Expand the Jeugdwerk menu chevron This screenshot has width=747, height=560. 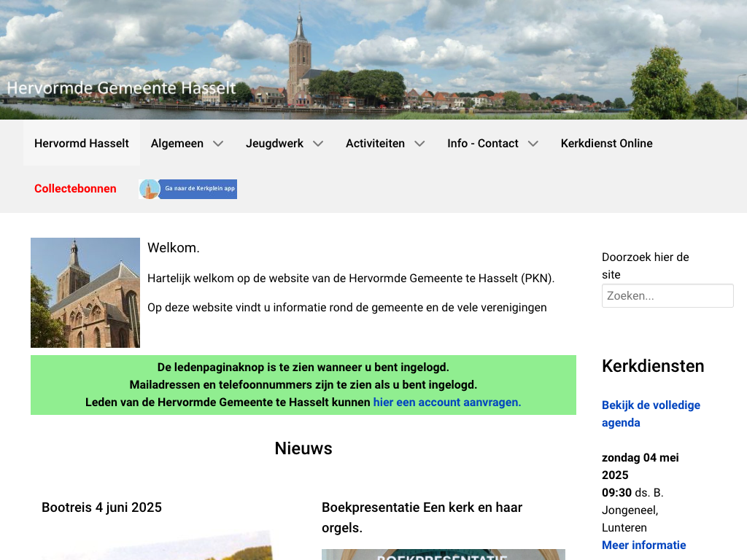(x=318, y=144)
